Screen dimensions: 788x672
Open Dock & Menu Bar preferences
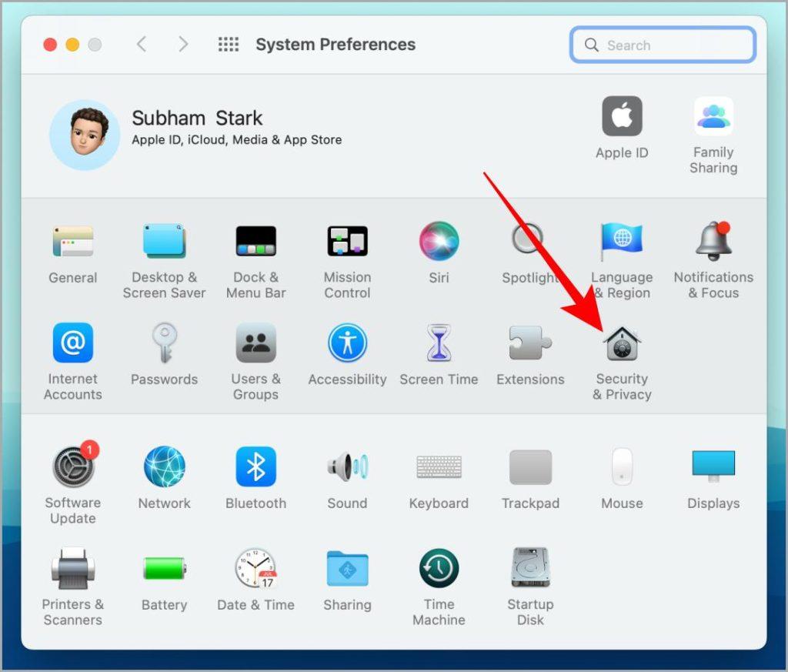tap(255, 241)
